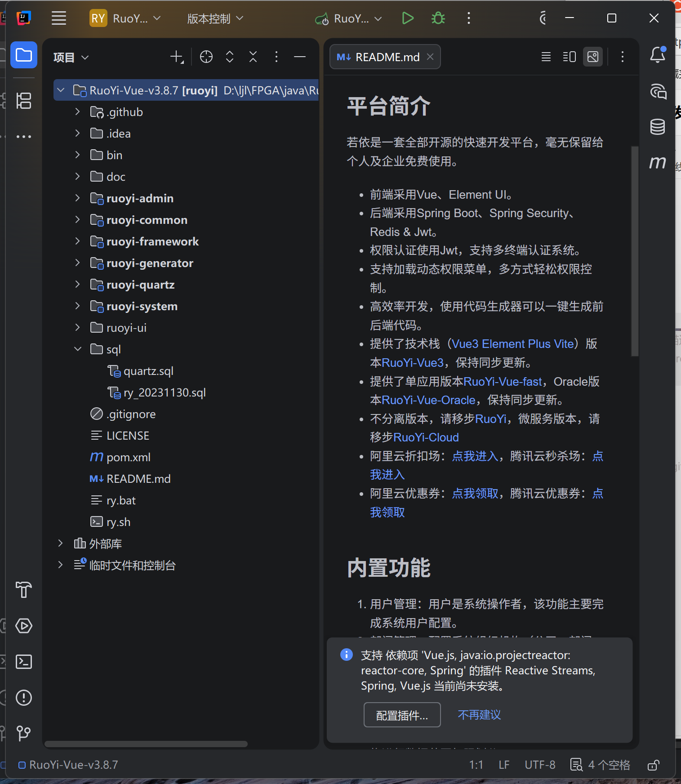This screenshot has width=681, height=784.
Task: Click the 不再建议 link
Action: tap(479, 715)
